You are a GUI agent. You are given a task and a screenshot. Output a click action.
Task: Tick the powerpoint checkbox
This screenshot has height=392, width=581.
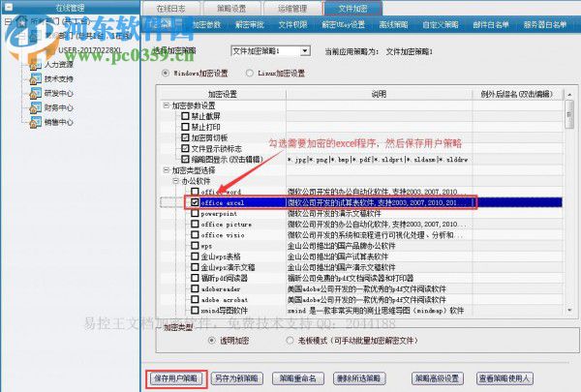[x=195, y=213]
